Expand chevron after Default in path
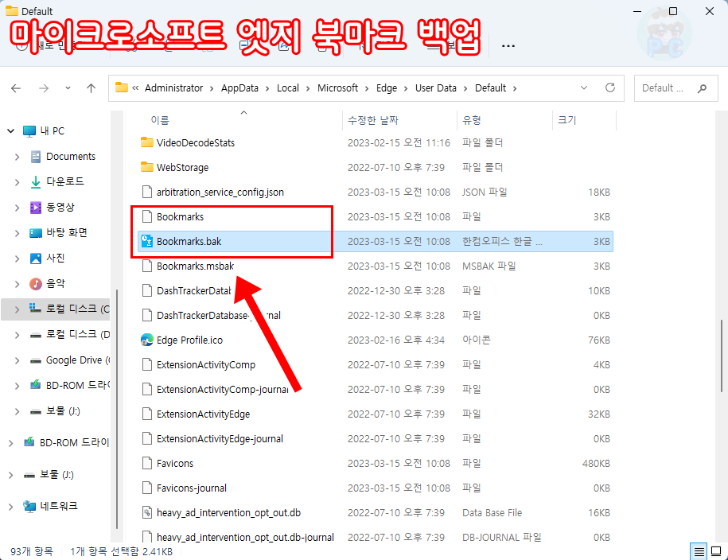The height and width of the screenshot is (560, 728). coord(515,88)
